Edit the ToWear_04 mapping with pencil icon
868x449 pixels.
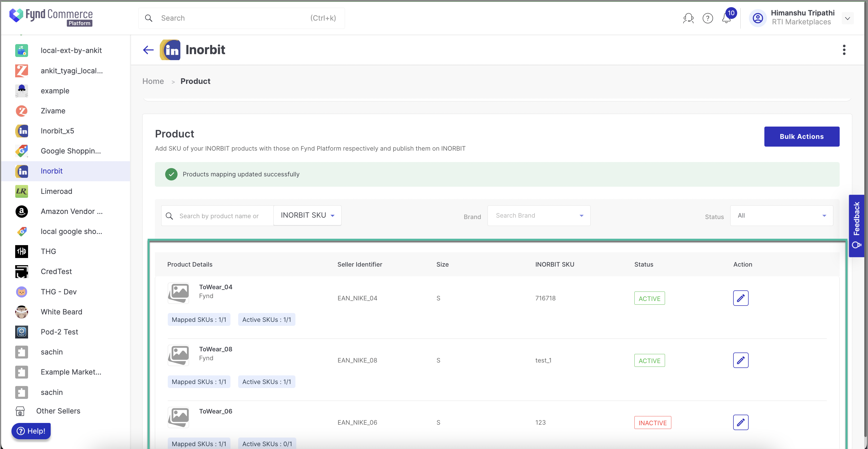click(x=741, y=298)
